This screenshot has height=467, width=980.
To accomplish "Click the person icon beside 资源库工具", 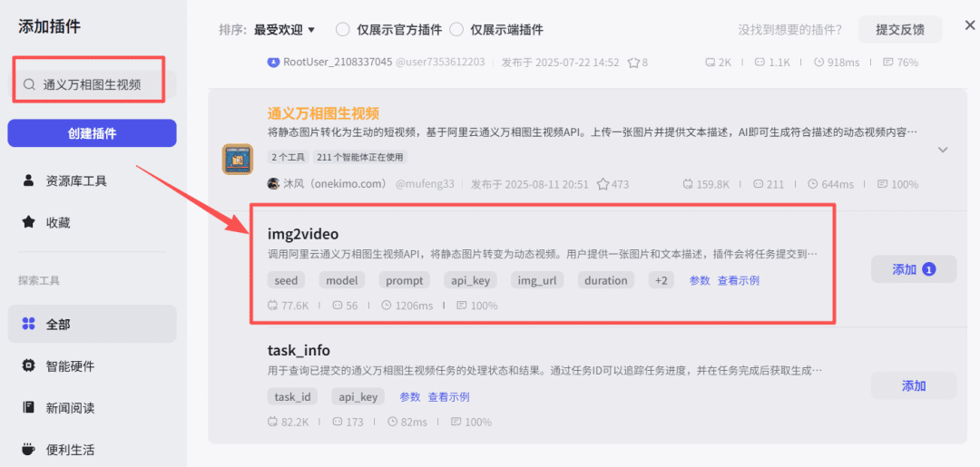I will [28, 181].
